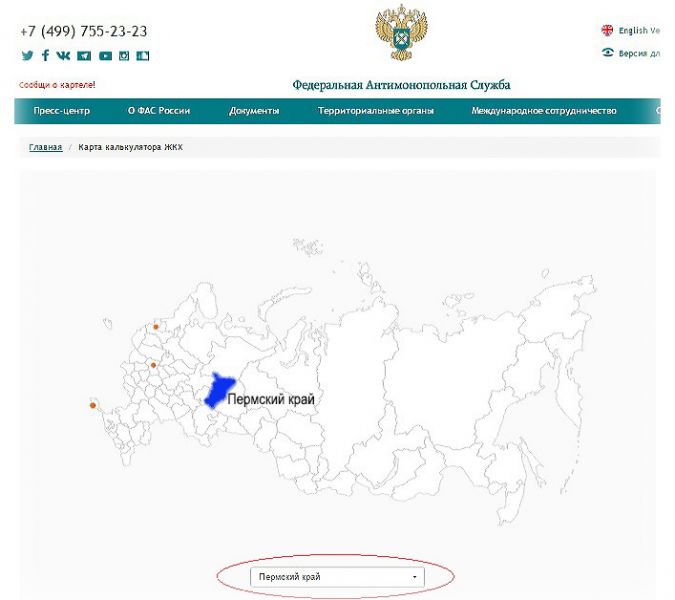The width and height of the screenshot is (675, 600).
Task: Open the YouTube channel icon
Action: (105, 56)
